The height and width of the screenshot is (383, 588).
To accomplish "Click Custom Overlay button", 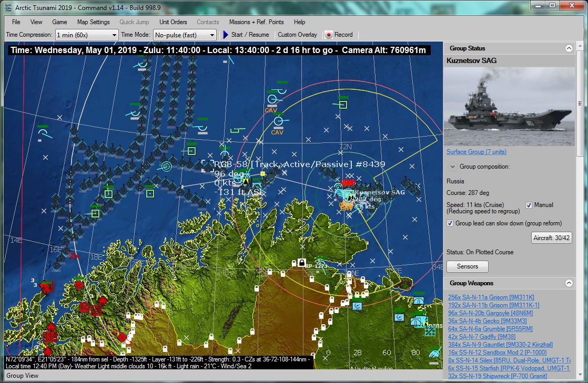I will coord(297,35).
